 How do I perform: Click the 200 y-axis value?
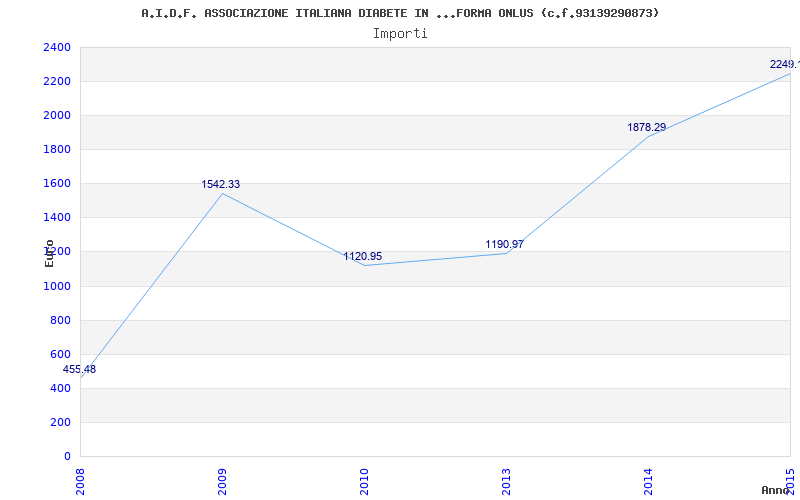tap(60, 422)
